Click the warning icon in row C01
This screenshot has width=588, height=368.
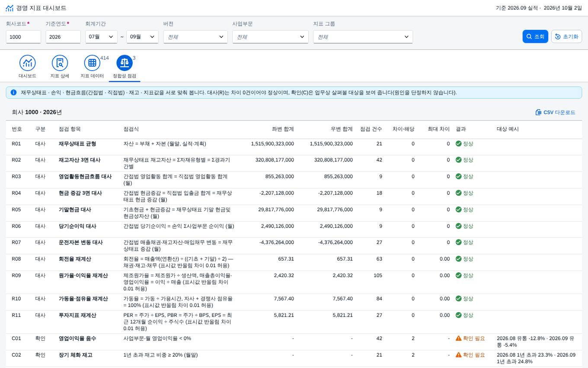coord(458,339)
